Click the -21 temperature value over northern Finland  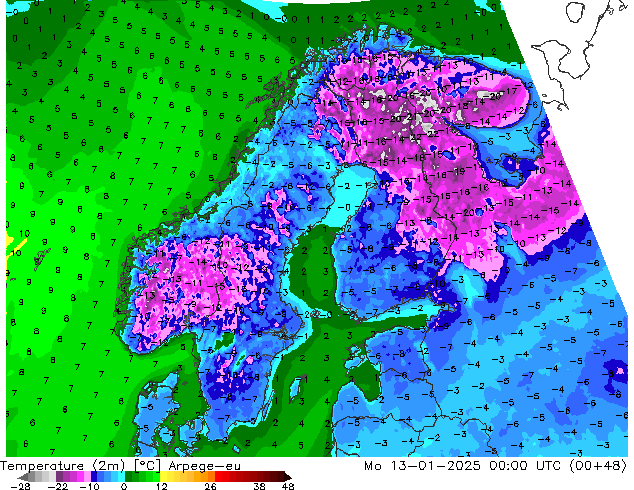(409, 117)
